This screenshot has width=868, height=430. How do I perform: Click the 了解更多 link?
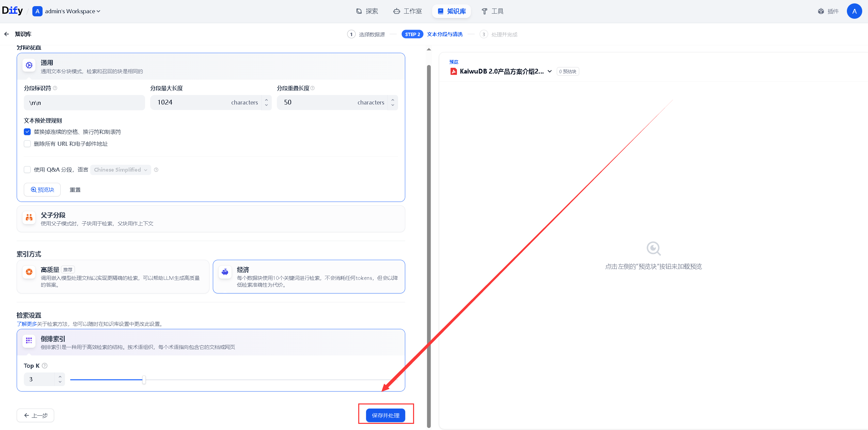click(27, 324)
